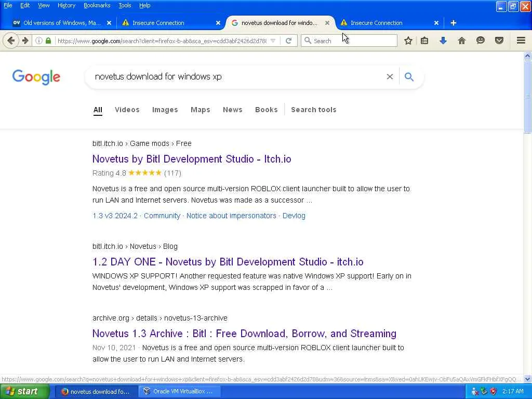Click the taskbar clock 2:17 AM
The height and width of the screenshot is (399, 532).
pos(513,392)
